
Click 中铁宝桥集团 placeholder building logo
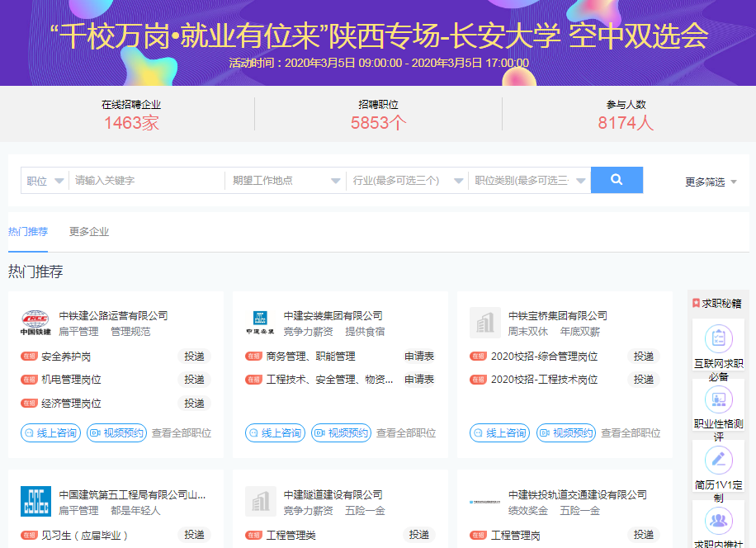(x=485, y=323)
